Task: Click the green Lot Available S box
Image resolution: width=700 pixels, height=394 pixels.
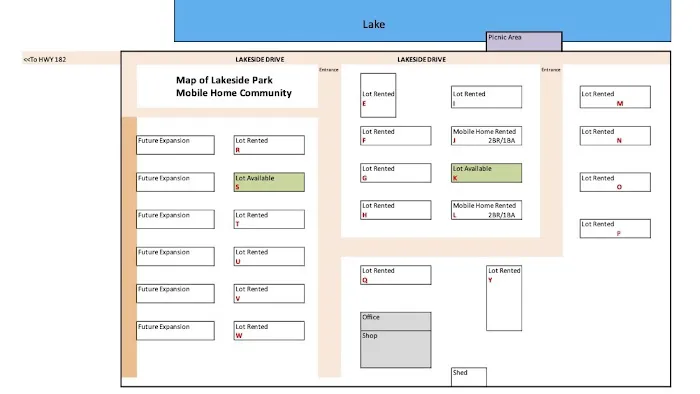Action: click(269, 182)
